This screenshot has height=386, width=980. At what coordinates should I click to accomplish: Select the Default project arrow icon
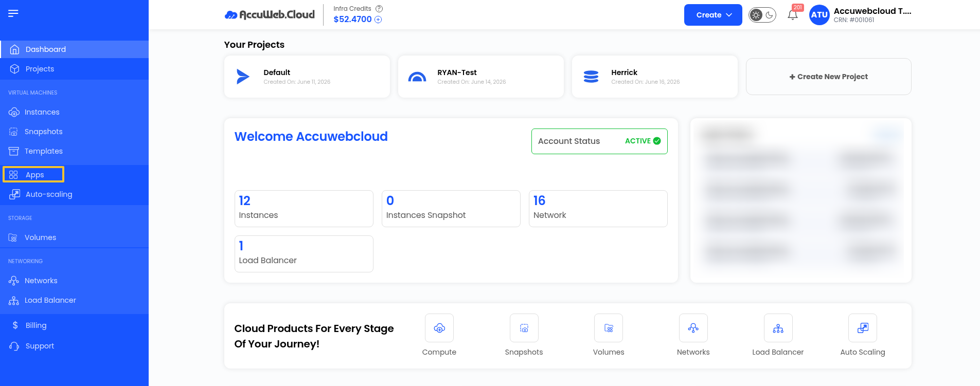[243, 77]
